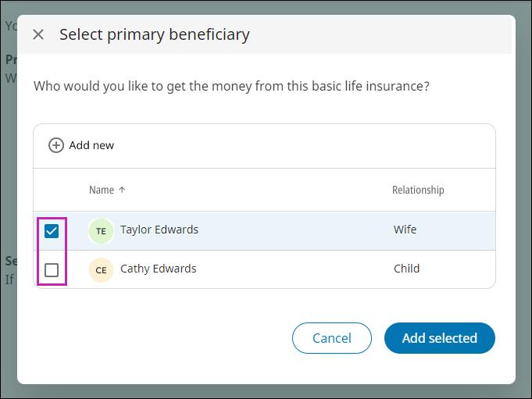Close the Select primary beneficiary dialog

(x=38, y=34)
